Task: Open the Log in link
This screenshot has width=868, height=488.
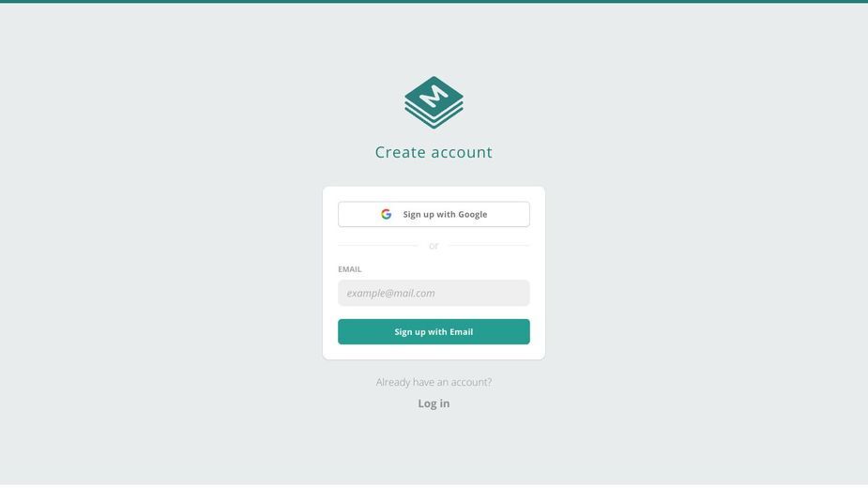Action: coord(434,404)
